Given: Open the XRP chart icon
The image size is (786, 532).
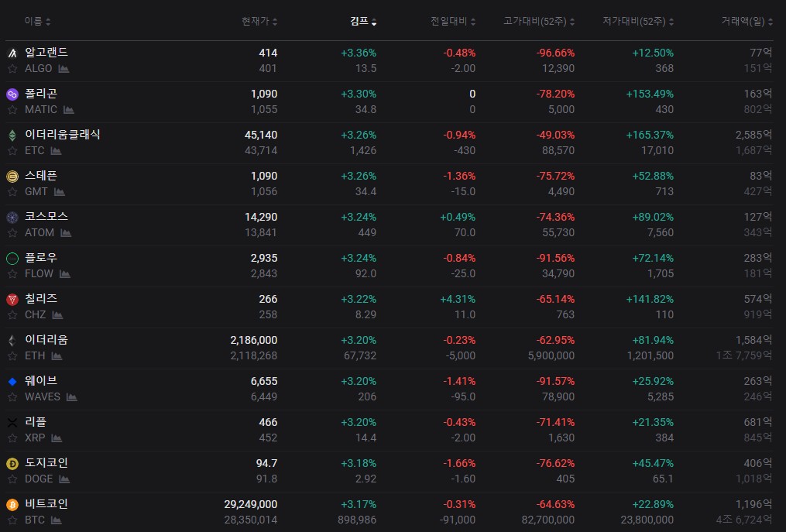Looking at the screenshot, I should tap(57, 439).
